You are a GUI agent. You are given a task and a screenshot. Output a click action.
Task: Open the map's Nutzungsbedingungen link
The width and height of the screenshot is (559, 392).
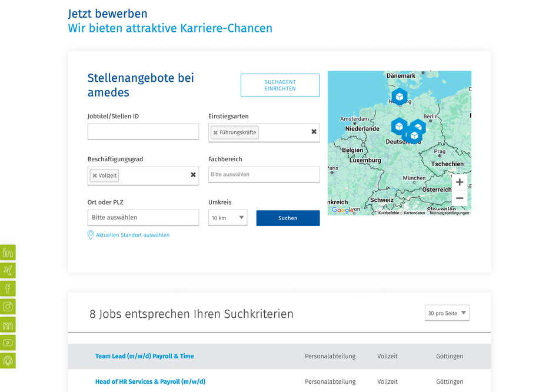(449, 213)
